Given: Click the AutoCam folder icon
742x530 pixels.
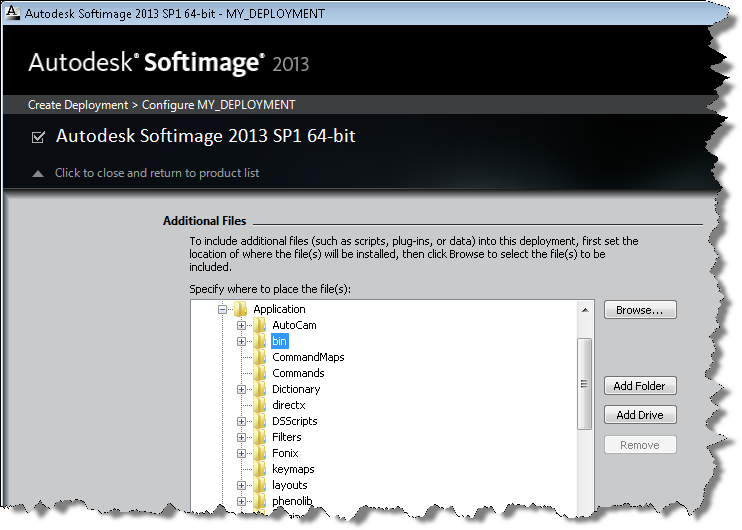Looking at the screenshot, I should pos(260,326).
